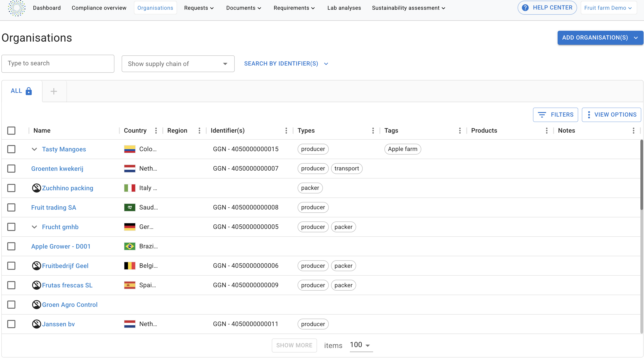Go to Lab analyses

[344, 8]
